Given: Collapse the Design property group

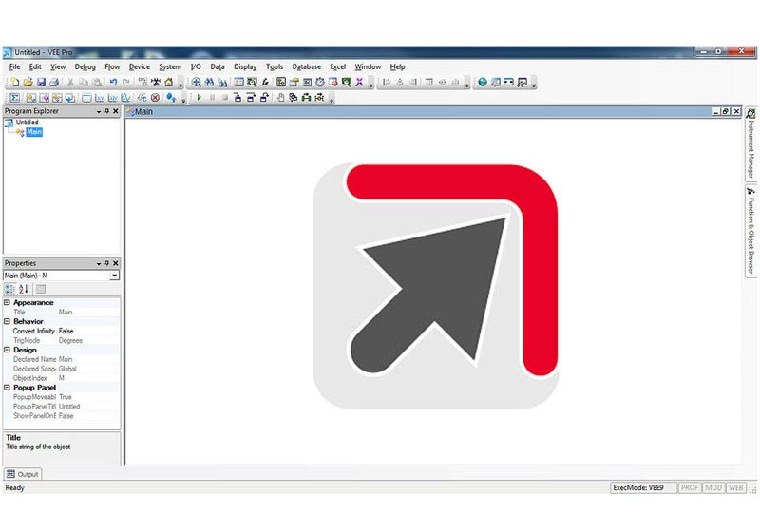Looking at the screenshot, I should (x=7, y=350).
